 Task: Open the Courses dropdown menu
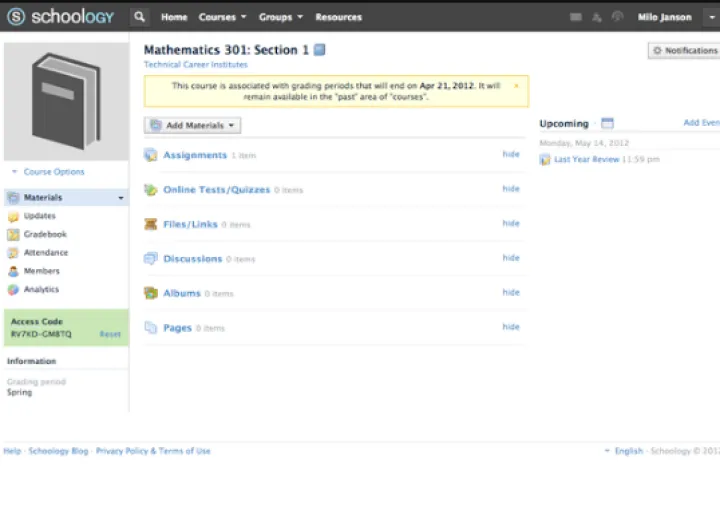pos(223,17)
